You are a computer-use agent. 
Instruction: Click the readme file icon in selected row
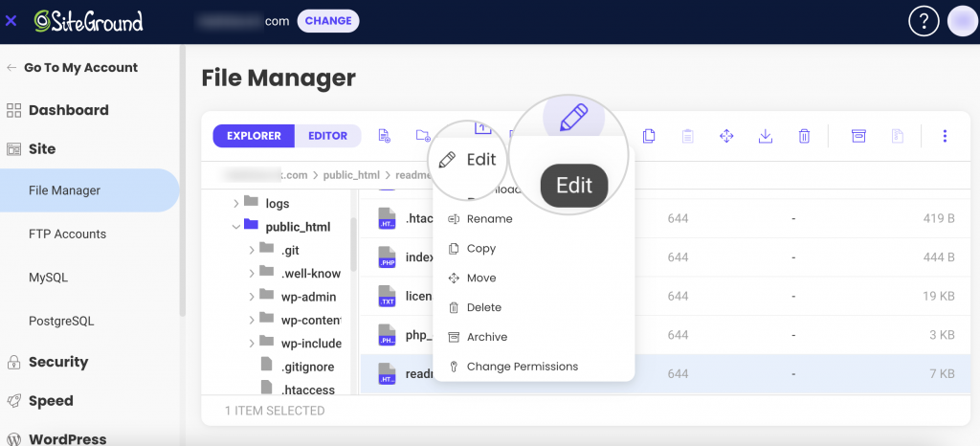[388, 373]
